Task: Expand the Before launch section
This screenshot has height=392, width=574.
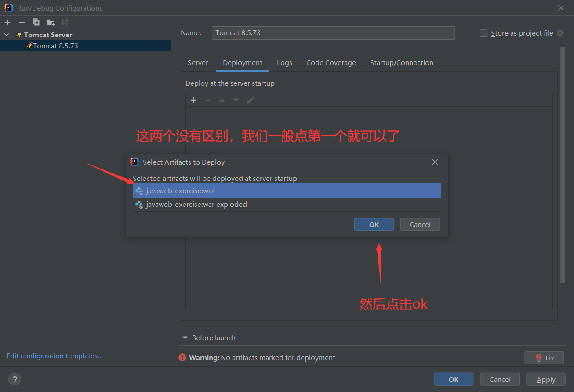Action: coord(185,338)
